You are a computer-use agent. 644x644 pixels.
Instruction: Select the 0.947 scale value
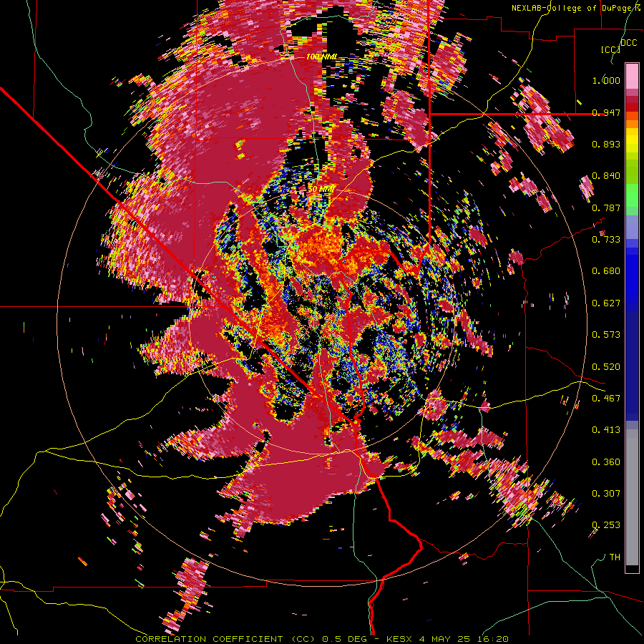[606, 112]
